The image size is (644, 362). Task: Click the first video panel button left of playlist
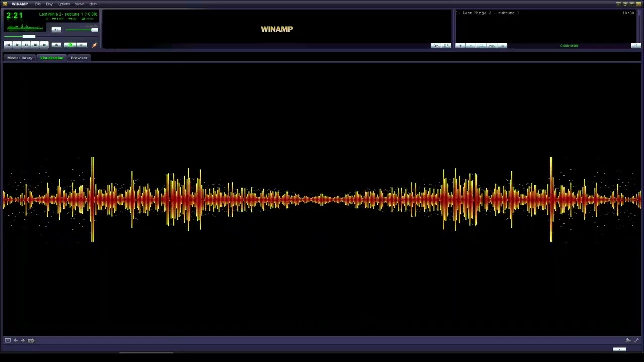[435, 46]
